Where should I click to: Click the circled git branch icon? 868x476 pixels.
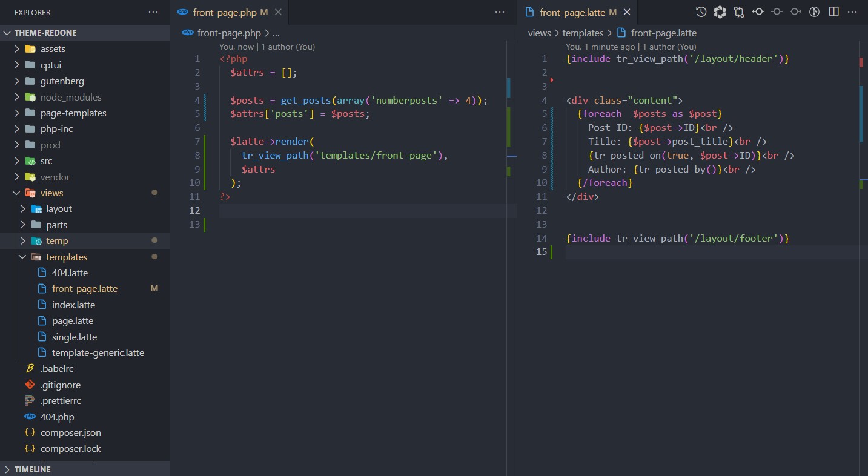pyautogui.click(x=815, y=12)
